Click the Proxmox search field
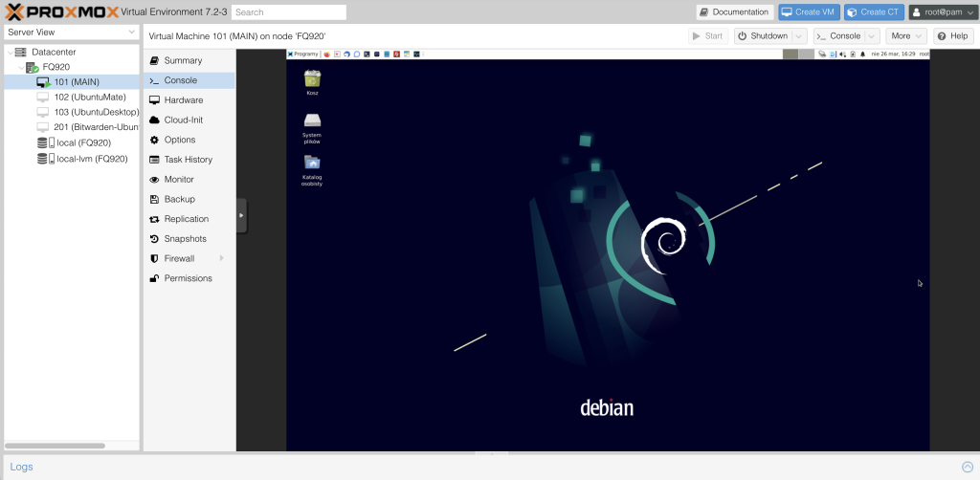Image resolution: width=980 pixels, height=480 pixels. (289, 12)
